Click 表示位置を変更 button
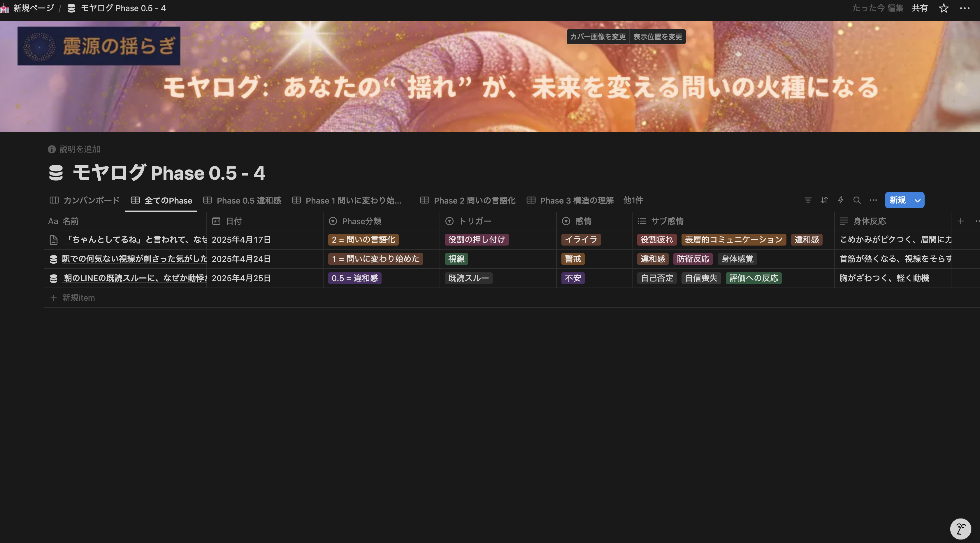The image size is (980, 543). (x=657, y=36)
